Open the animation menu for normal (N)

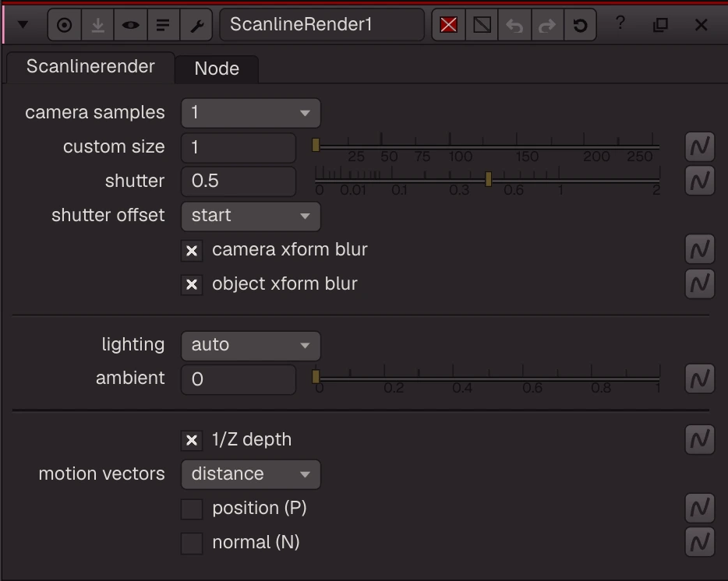tap(700, 541)
